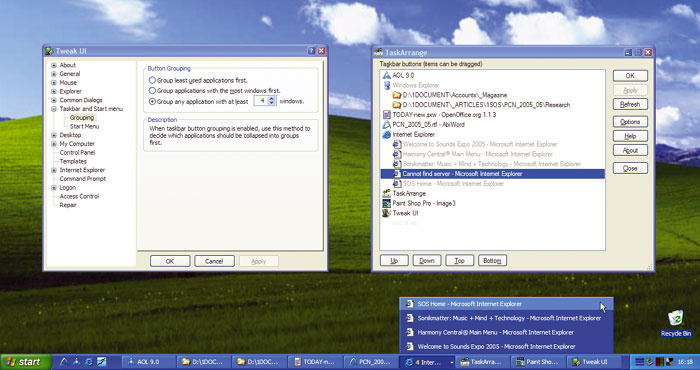Viewport: 700px width, 370px height.
Task: Select SOS Home in taskbar group popup
Action: click(x=506, y=304)
